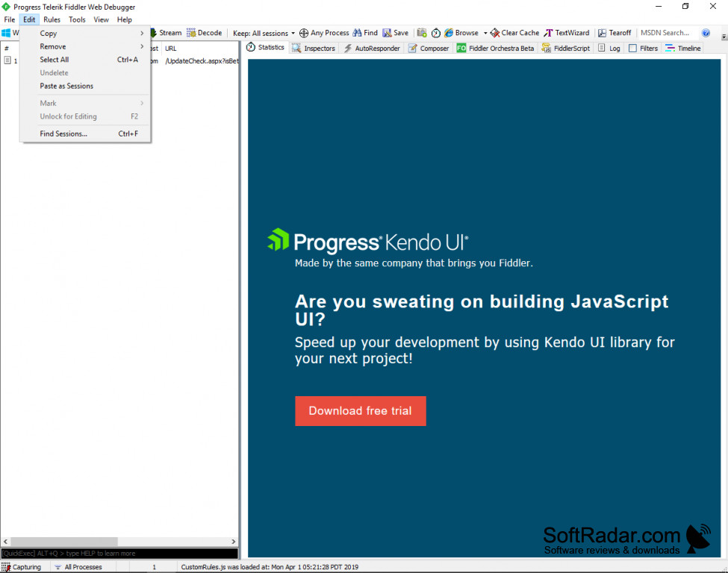728x573 pixels.
Task: Open the FiddlerScript tab
Action: click(566, 48)
